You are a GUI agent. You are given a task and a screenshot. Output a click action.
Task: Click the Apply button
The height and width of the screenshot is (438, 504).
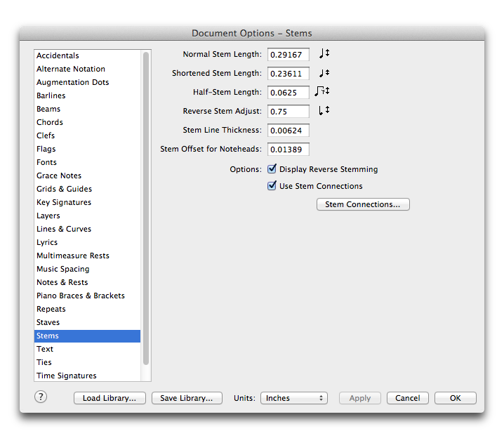(x=359, y=398)
